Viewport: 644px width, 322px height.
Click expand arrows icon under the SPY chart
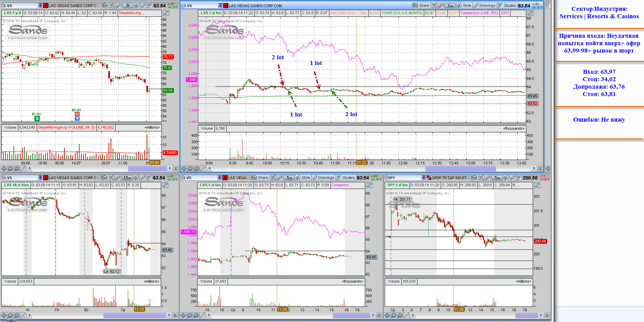547,315
